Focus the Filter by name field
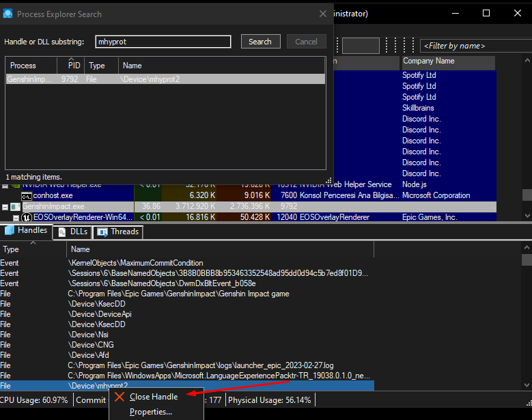532x420 pixels. (476, 46)
